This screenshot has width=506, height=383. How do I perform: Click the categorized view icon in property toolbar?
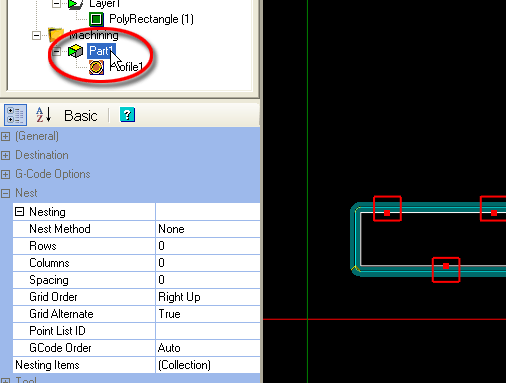click(x=15, y=115)
